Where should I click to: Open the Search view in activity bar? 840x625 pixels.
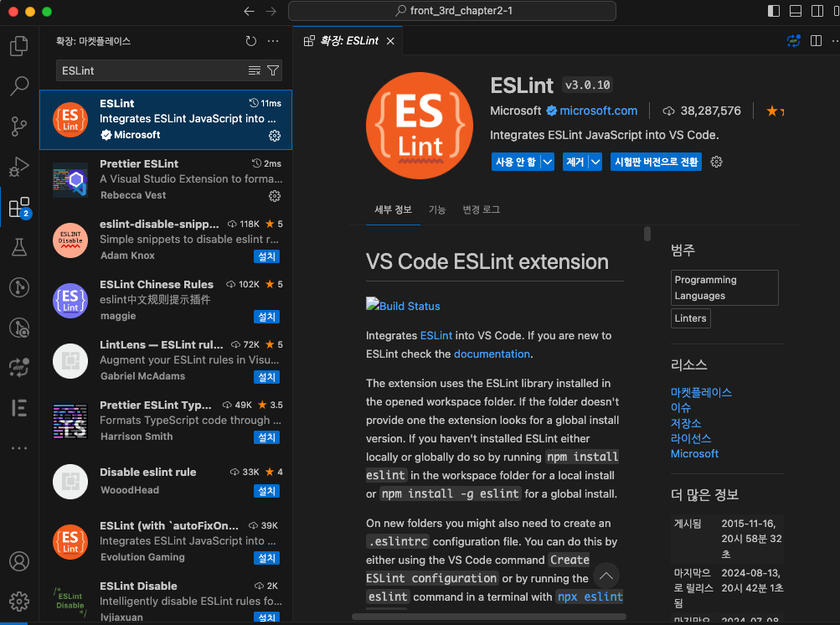coord(19,85)
